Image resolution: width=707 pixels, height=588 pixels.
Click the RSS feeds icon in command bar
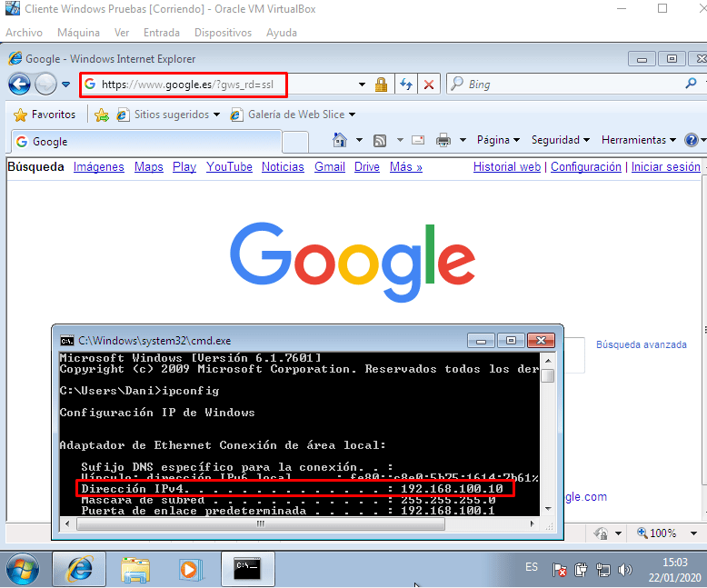coord(380,140)
